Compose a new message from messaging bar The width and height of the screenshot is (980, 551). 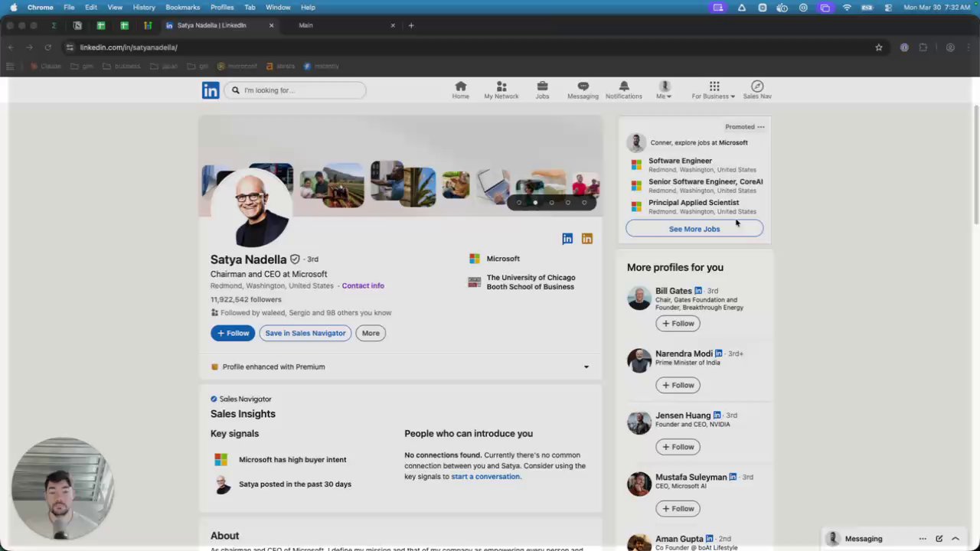pos(939,539)
